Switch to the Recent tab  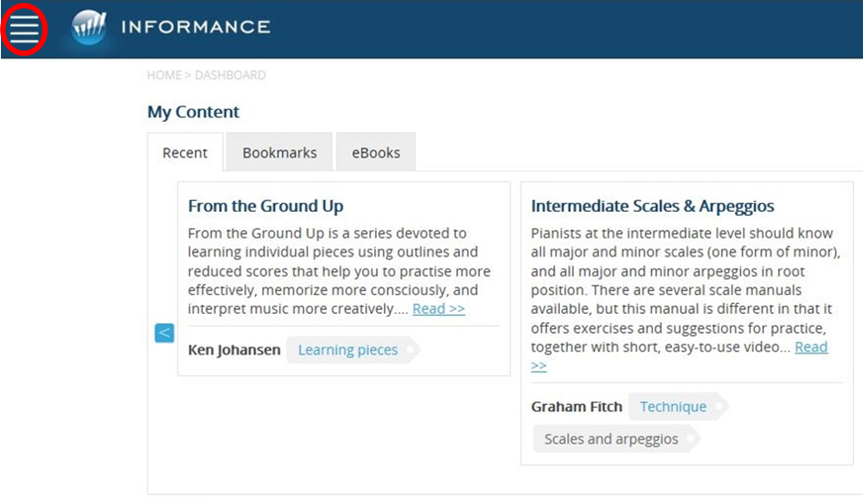185,153
